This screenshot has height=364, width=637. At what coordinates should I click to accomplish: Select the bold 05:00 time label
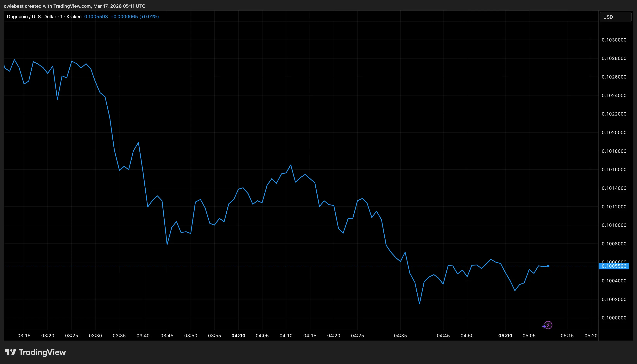coord(506,336)
